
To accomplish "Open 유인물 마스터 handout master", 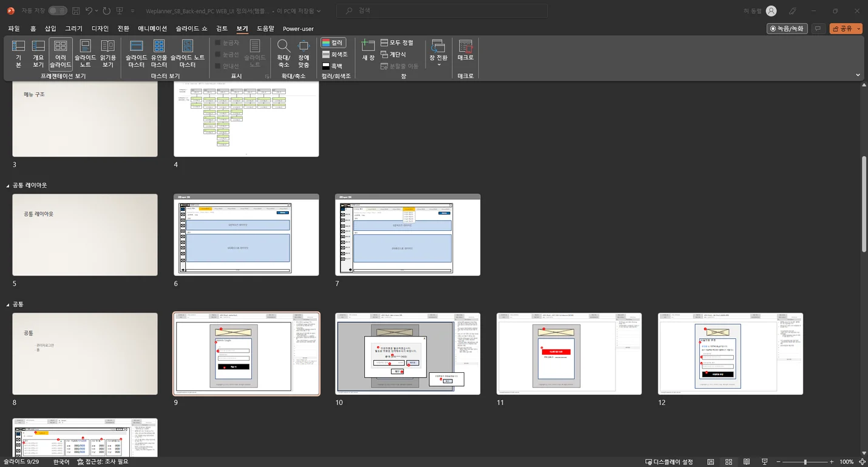I will click(159, 54).
